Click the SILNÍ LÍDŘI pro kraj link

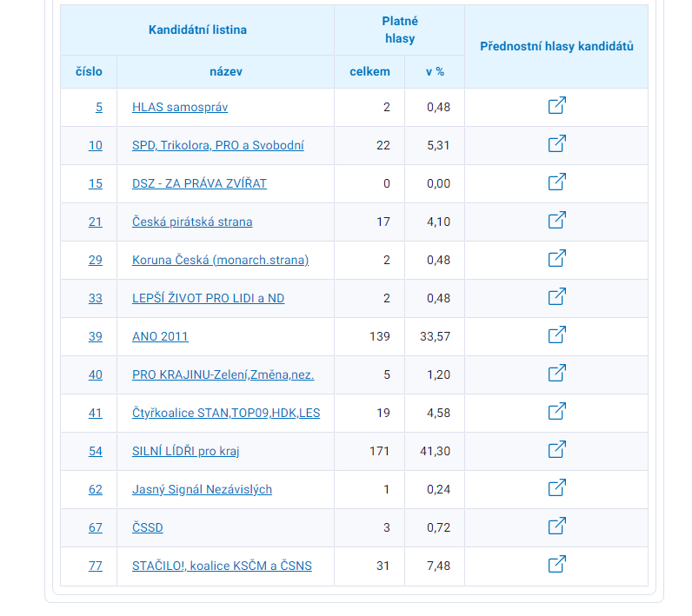pos(185,451)
